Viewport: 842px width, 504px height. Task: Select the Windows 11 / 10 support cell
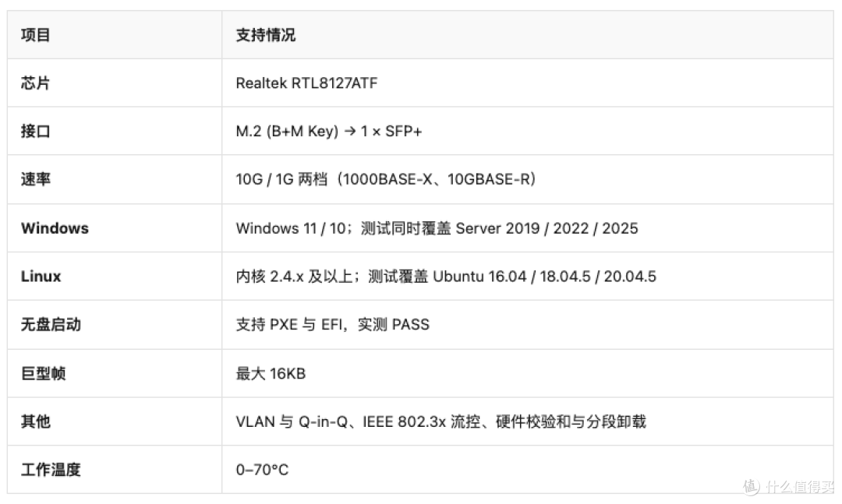click(x=528, y=228)
